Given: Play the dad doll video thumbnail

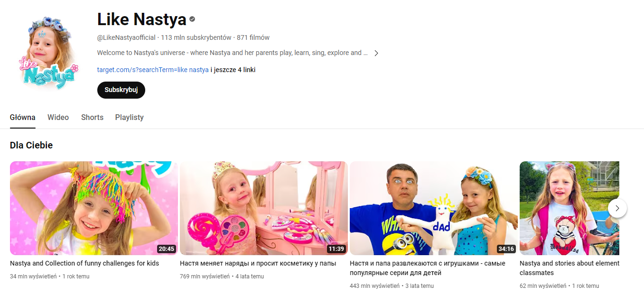Looking at the screenshot, I should 433,208.
